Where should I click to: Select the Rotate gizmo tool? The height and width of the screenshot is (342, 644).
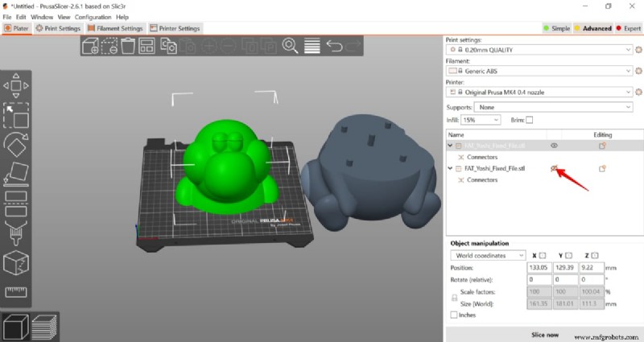pyautogui.click(x=16, y=144)
